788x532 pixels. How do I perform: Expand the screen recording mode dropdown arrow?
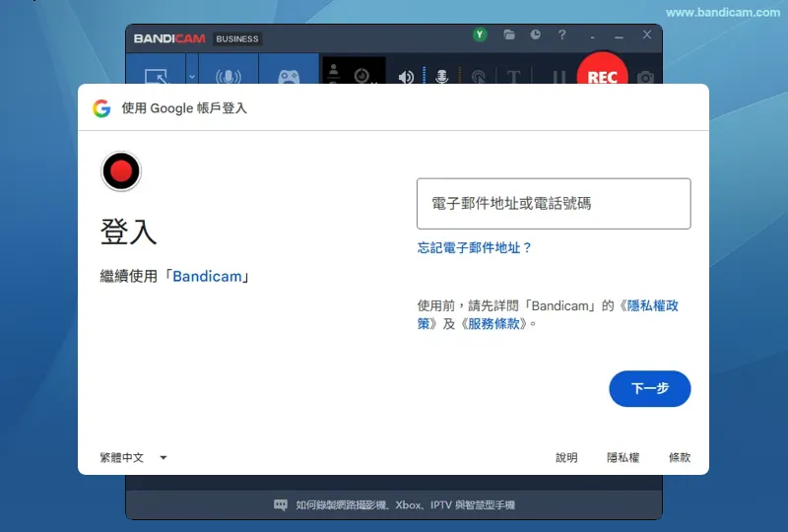[x=192, y=77]
